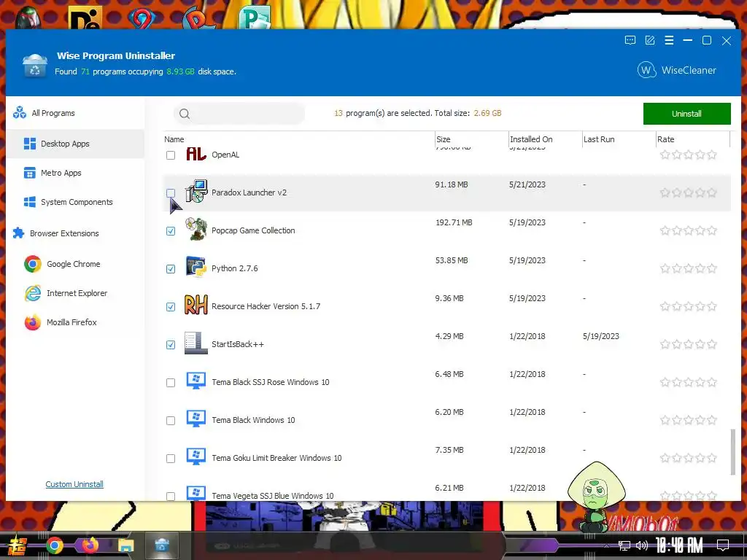The width and height of the screenshot is (747, 560).
Task: Click the WiseCleaner logo
Action: click(676, 71)
